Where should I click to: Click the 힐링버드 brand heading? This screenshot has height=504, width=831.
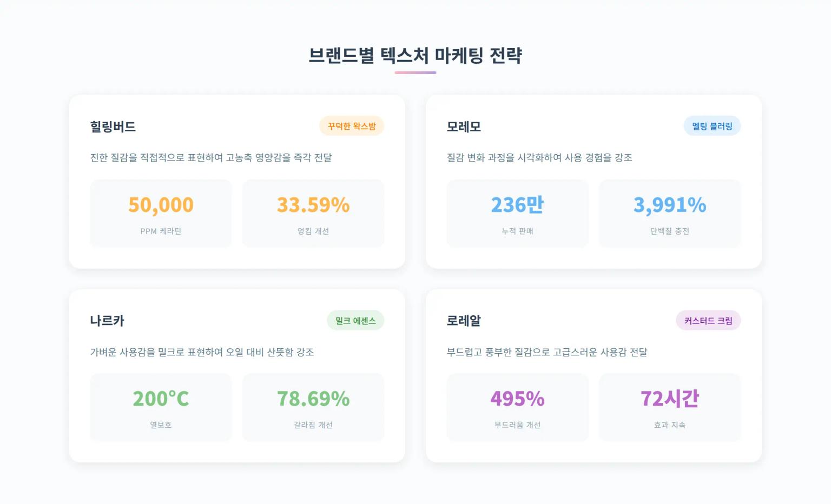(x=113, y=127)
